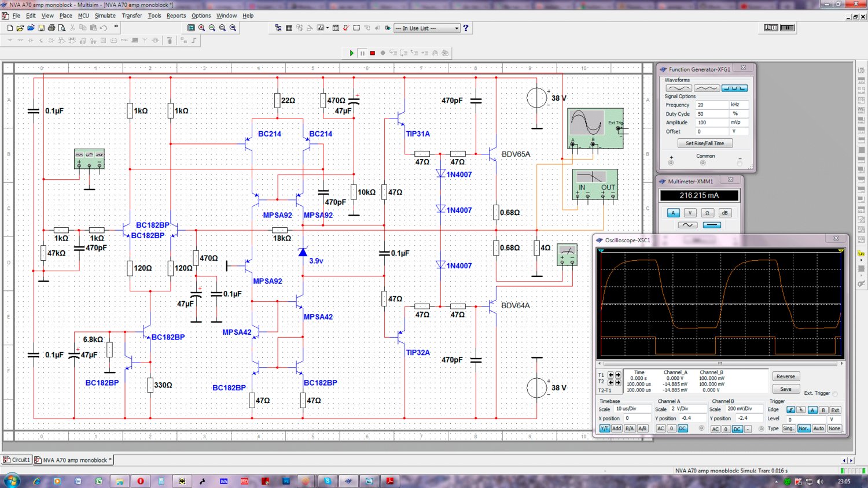Click the Electrical Rules Check icon

(346, 28)
